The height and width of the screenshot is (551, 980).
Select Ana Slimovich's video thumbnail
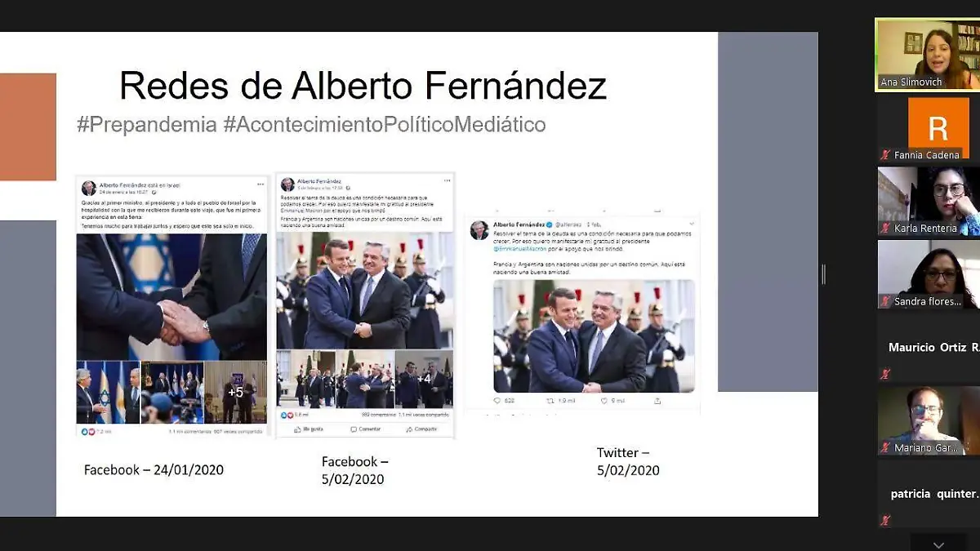click(927, 55)
